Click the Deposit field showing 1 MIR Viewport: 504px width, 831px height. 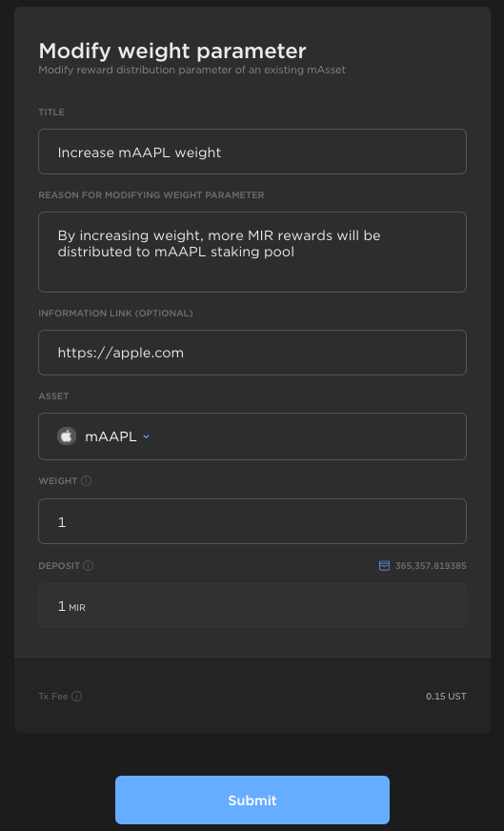252,605
